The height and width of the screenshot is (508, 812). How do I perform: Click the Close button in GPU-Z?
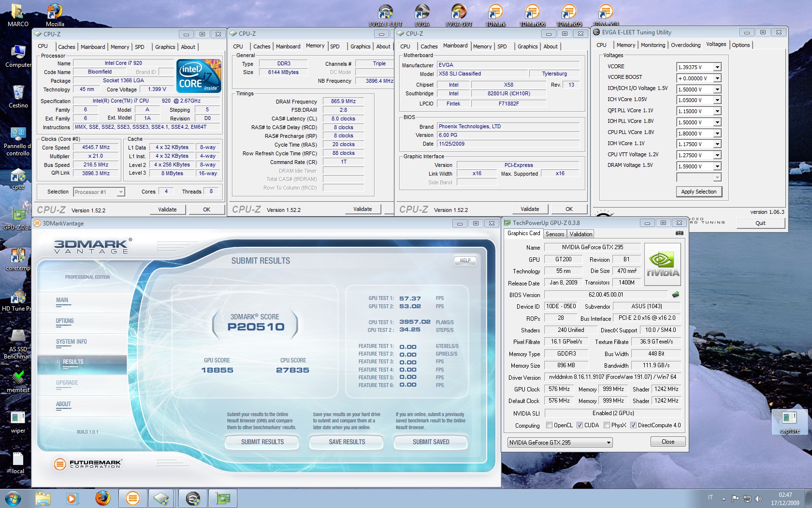[x=668, y=442]
